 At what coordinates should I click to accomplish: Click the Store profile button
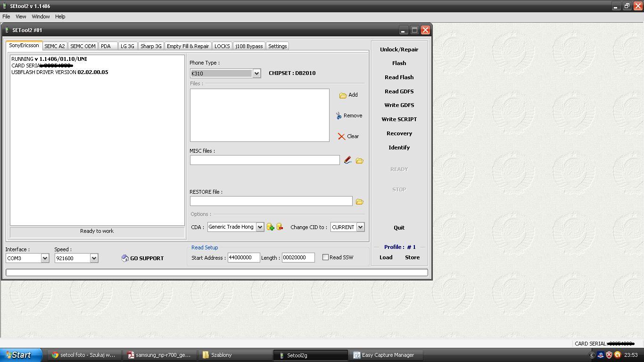413,257
